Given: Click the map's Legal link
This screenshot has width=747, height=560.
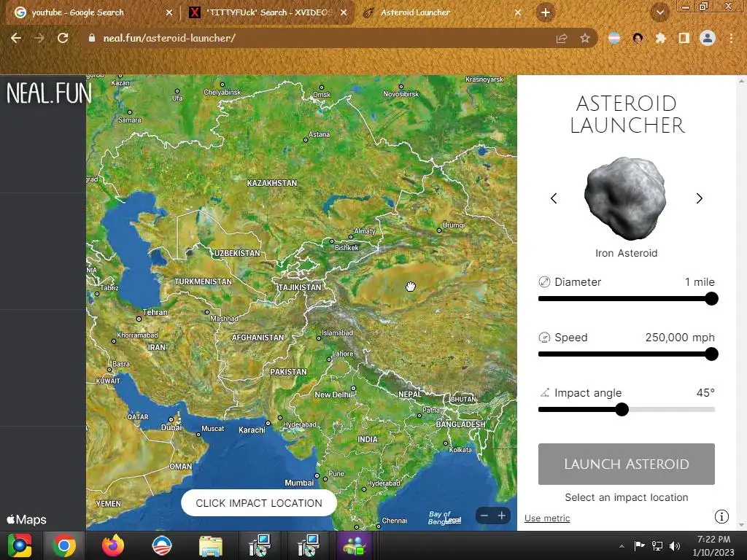Looking at the screenshot, I should coord(453,520).
